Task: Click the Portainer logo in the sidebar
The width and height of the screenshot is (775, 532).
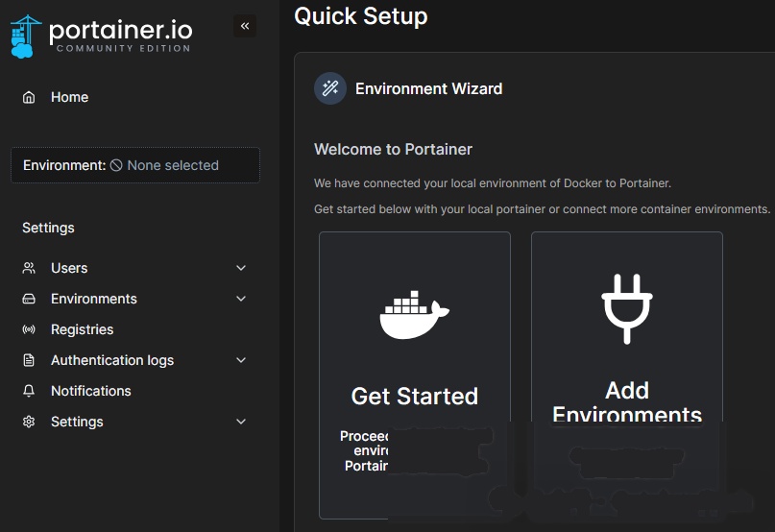Action: [102, 36]
